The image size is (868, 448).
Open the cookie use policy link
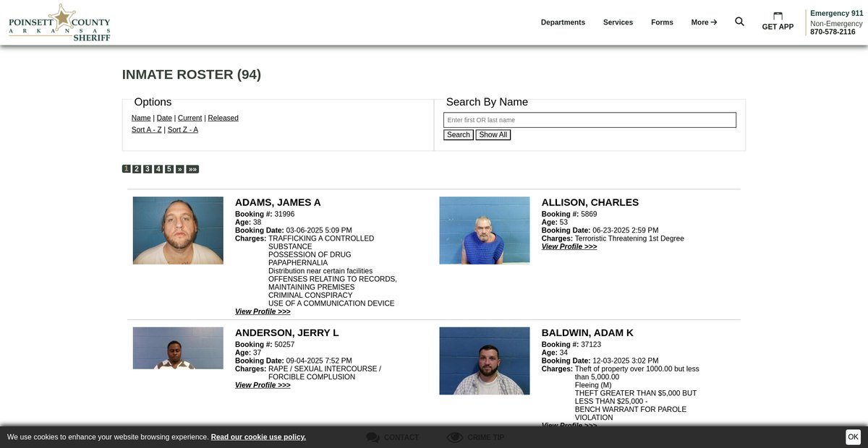click(258, 437)
